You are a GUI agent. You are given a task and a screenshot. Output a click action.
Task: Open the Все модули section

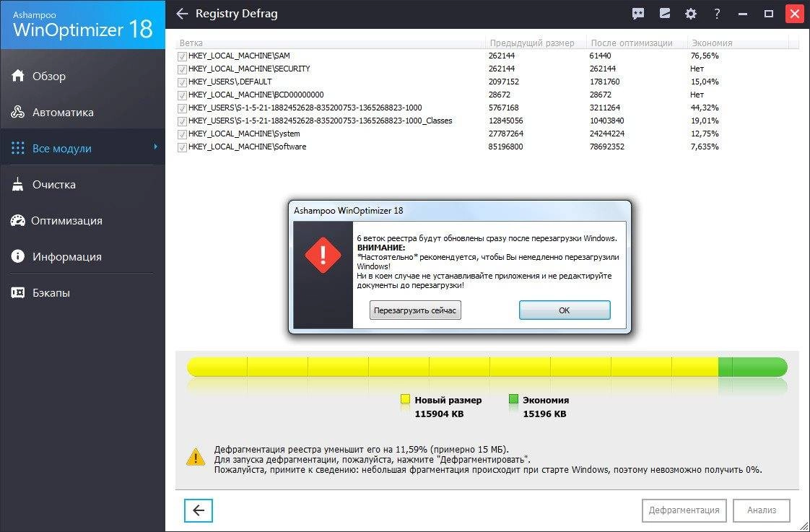point(82,148)
